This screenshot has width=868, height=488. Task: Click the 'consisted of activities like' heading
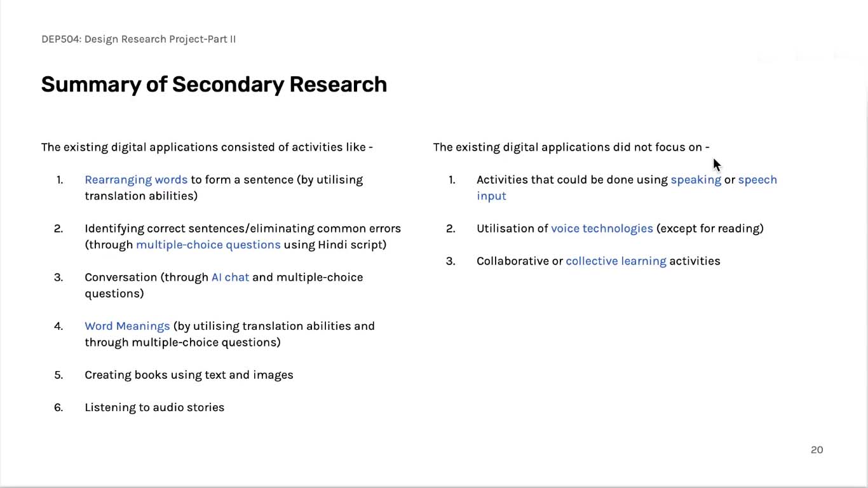(x=207, y=147)
